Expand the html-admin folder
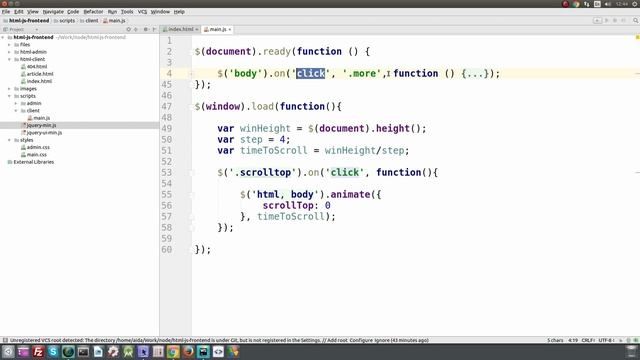The width and height of the screenshot is (640, 360). coord(9,52)
